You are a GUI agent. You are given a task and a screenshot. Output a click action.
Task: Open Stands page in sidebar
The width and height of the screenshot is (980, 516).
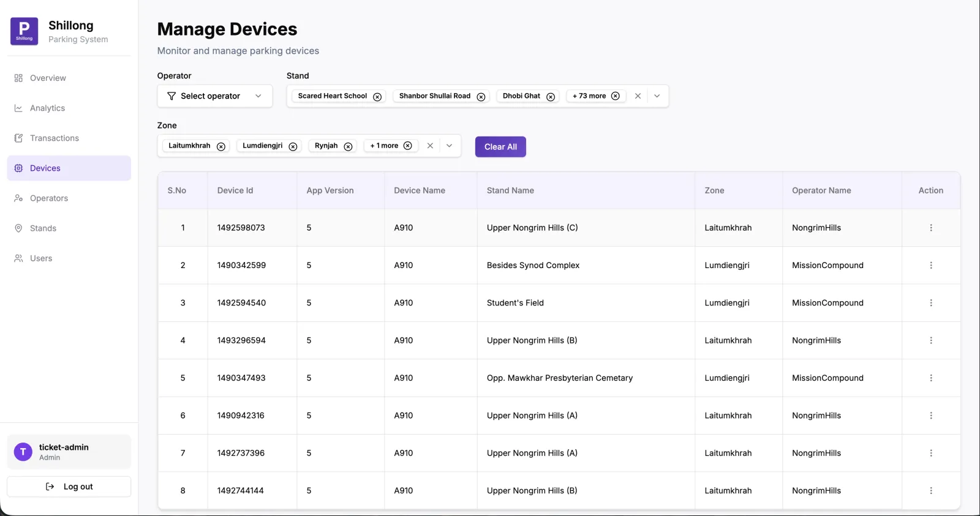(69, 228)
